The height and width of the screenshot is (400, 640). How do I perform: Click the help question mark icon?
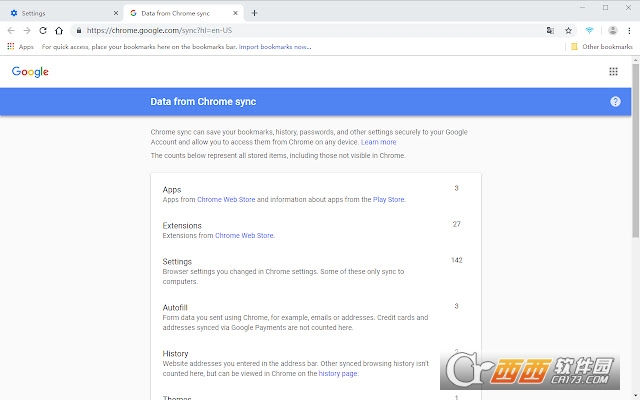coord(615,102)
